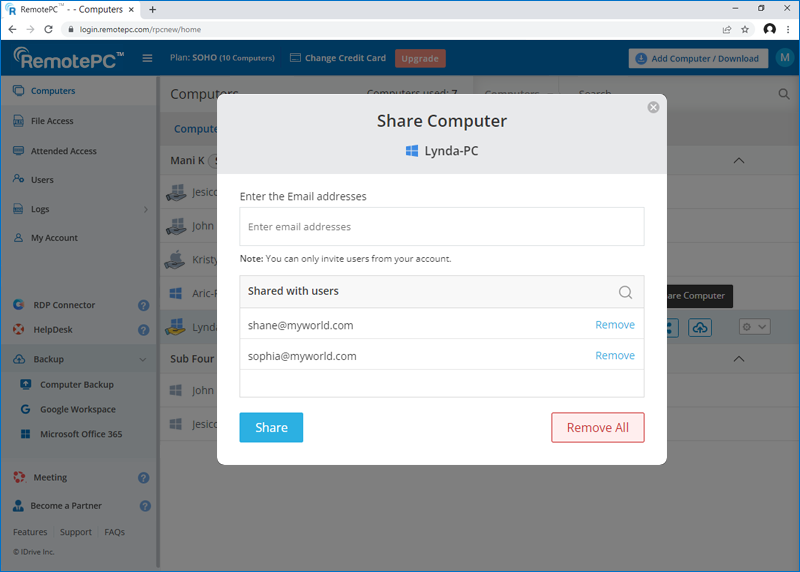
Task: Open the hamburger menu next to RemotePC logo
Action: [147, 58]
